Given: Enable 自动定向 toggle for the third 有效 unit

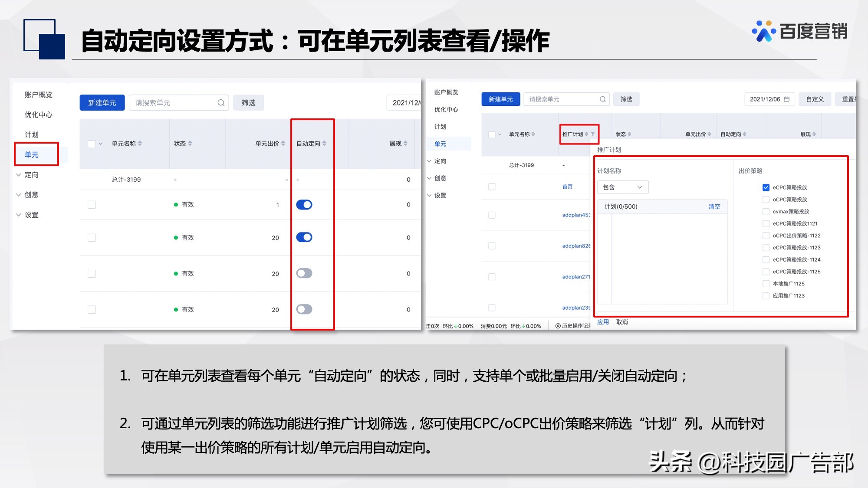Looking at the screenshot, I should click(x=304, y=273).
